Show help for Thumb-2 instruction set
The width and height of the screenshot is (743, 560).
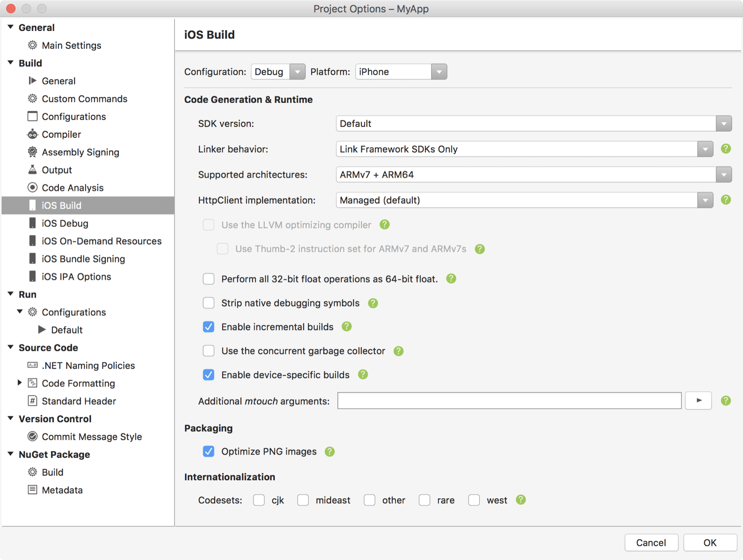479,249
